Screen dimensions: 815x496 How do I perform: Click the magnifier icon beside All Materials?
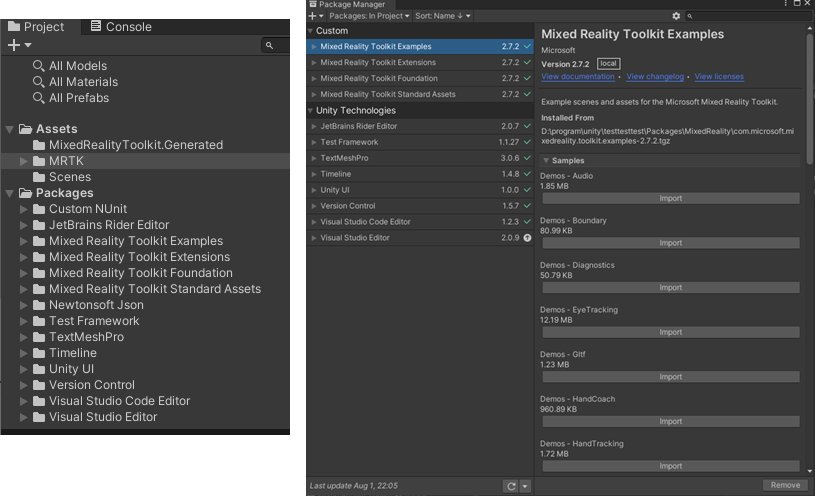[38, 82]
